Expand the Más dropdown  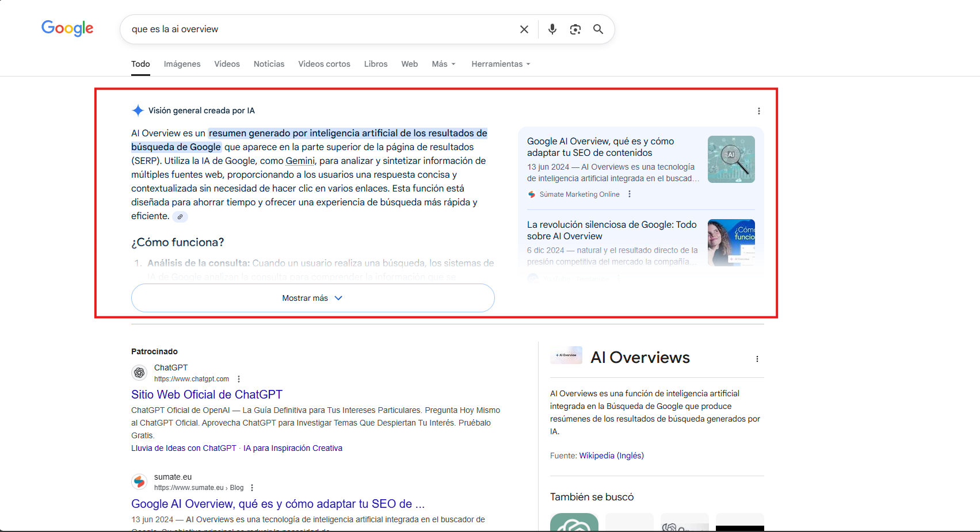click(444, 64)
